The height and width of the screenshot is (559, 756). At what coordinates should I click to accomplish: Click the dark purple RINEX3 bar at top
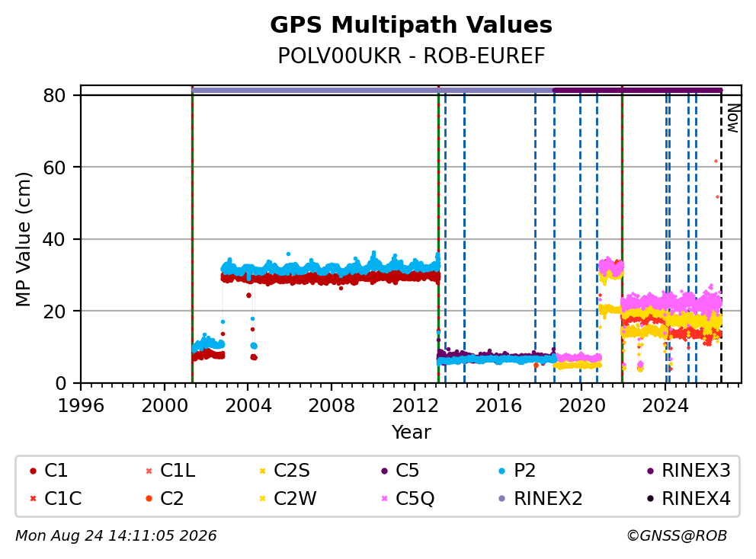[x=637, y=90]
